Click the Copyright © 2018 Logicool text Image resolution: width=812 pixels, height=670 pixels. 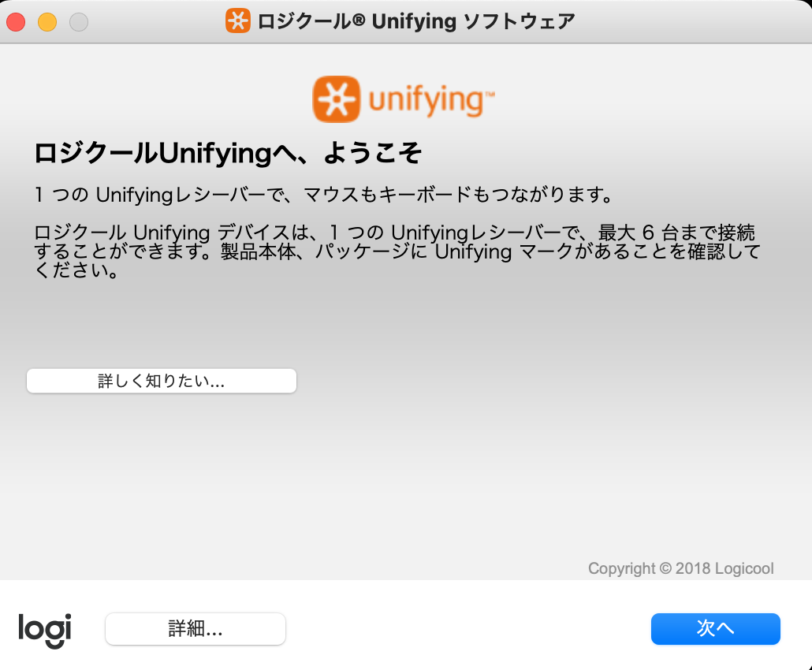point(680,568)
